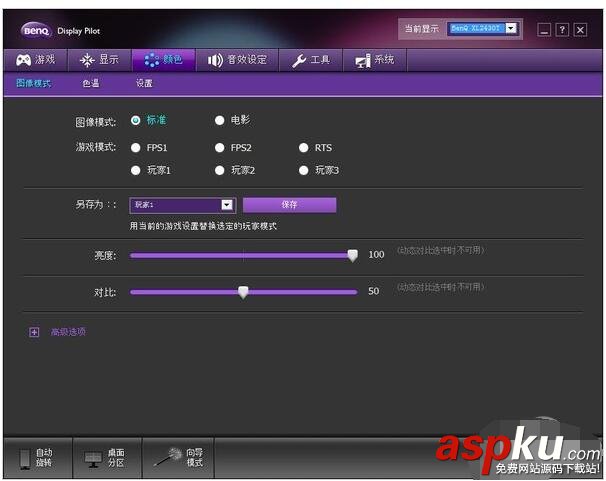Choose the FPS2 game mode

point(220,148)
